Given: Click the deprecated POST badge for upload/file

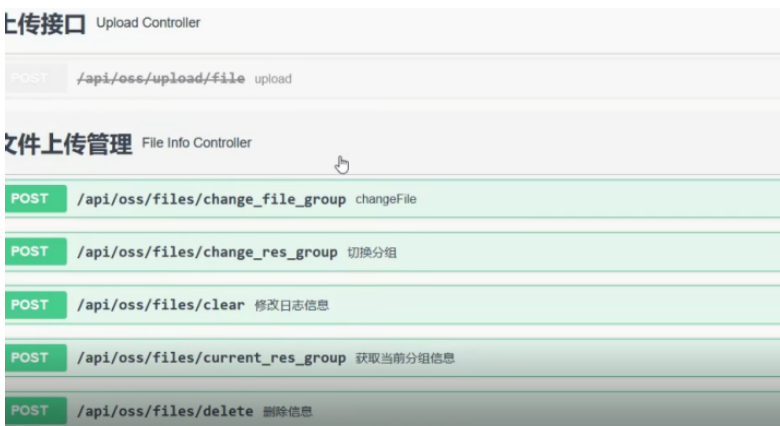Looking at the screenshot, I should click(32, 78).
